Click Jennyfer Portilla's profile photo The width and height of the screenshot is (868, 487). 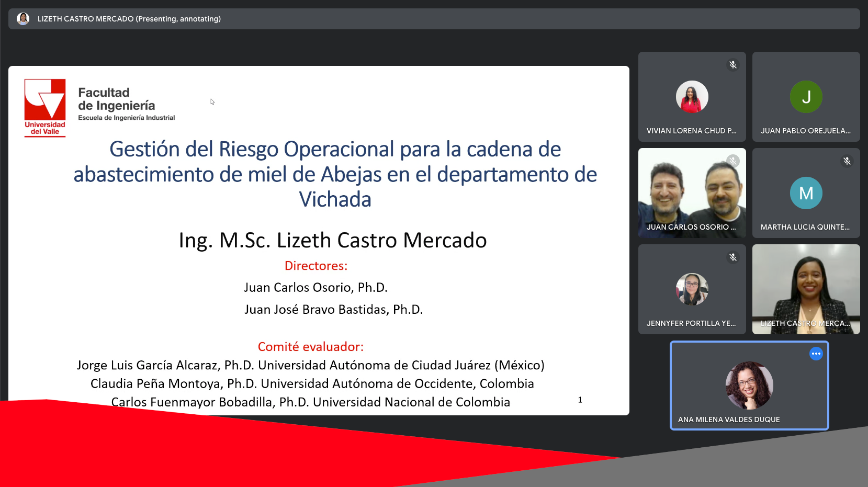click(692, 289)
